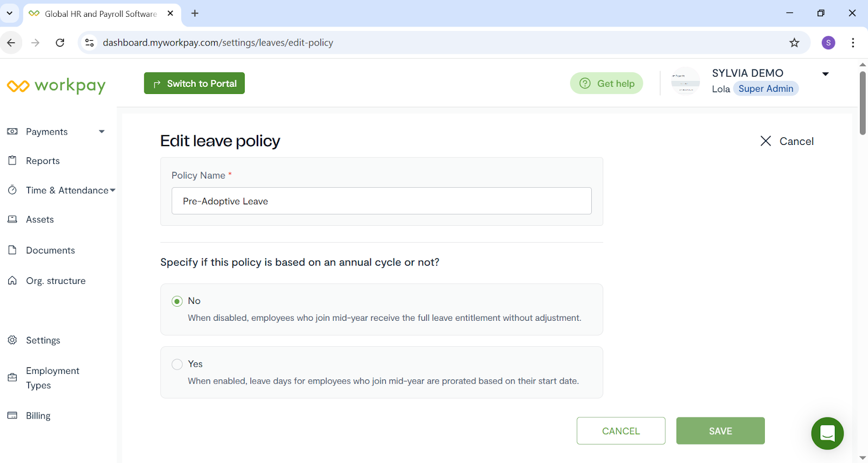Open Reports from the sidebar
The width and height of the screenshot is (868, 463).
click(x=43, y=161)
